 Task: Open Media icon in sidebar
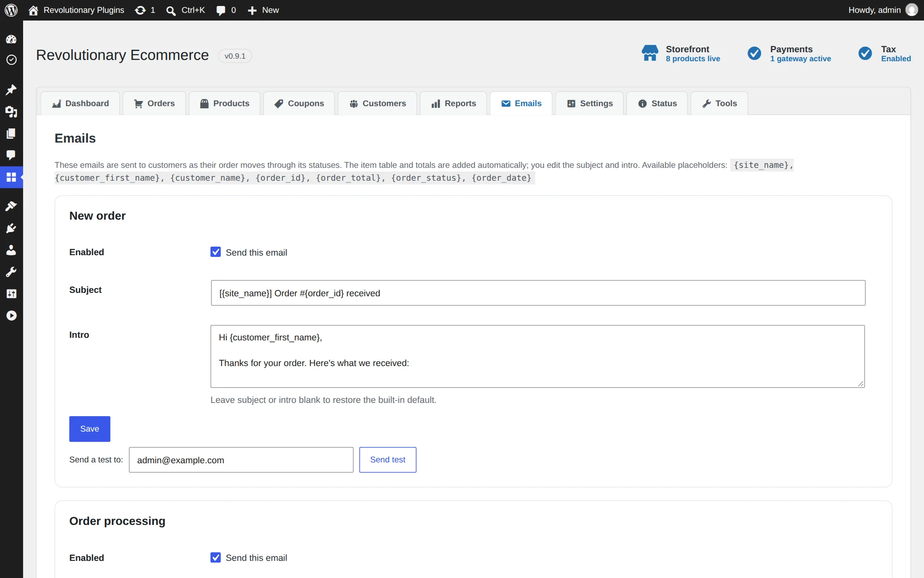coord(11,112)
